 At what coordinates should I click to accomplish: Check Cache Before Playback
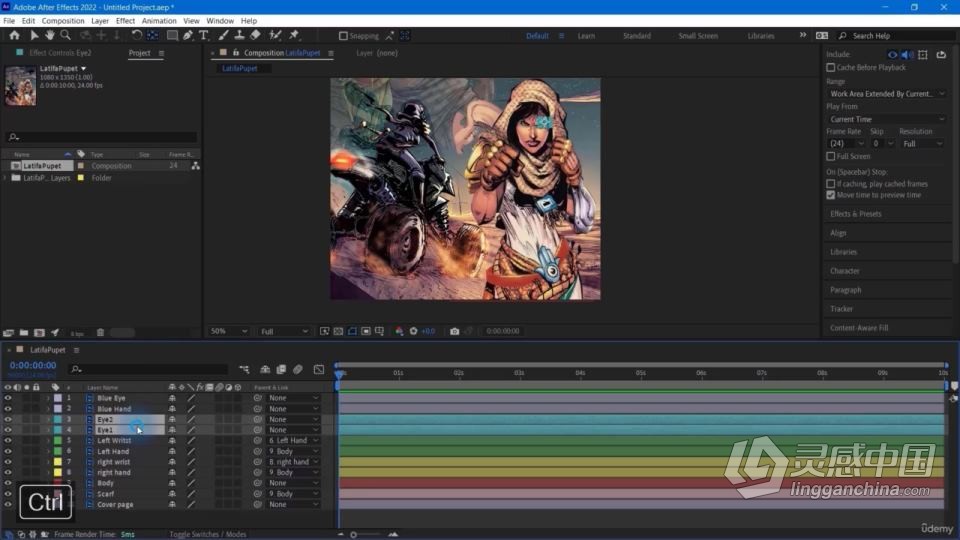831,67
